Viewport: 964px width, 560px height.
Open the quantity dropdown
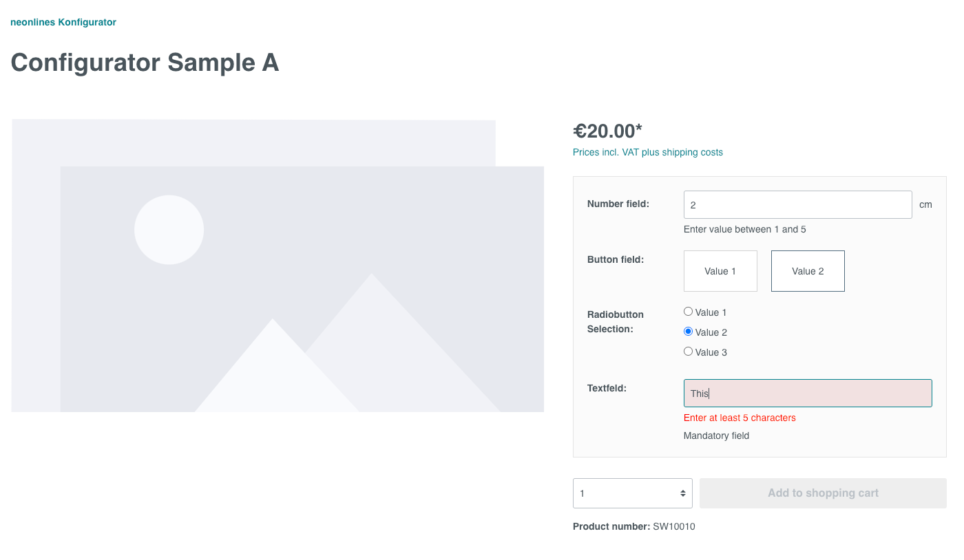(632, 493)
